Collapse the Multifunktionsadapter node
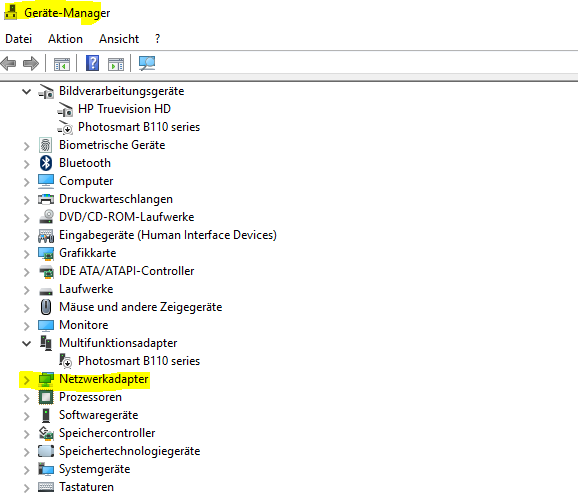578x495 pixels. click(26, 344)
